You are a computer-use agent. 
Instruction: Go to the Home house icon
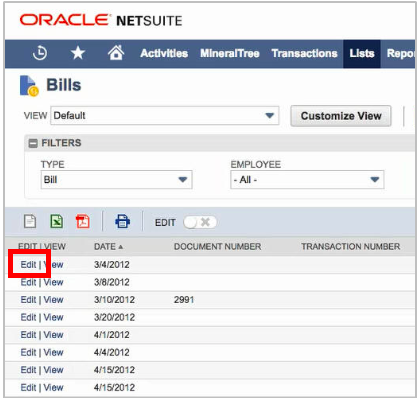tap(116, 53)
